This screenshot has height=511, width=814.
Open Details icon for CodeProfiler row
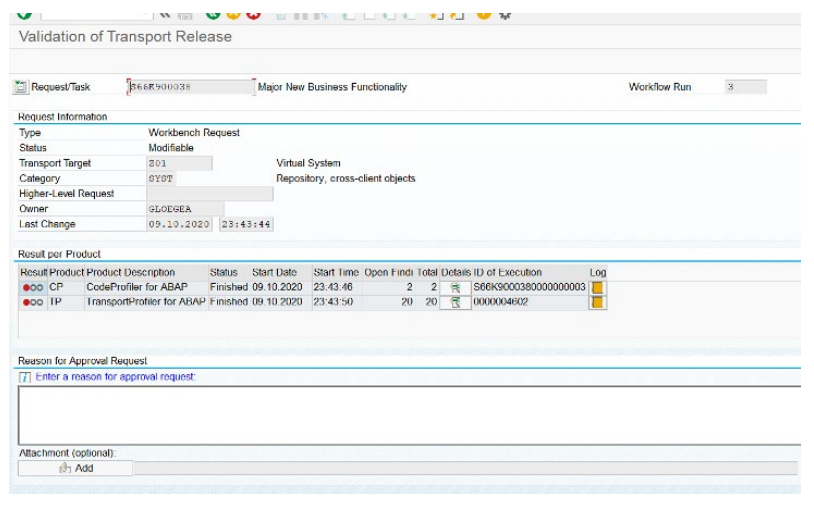pyautogui.click(x=455, y=288)
